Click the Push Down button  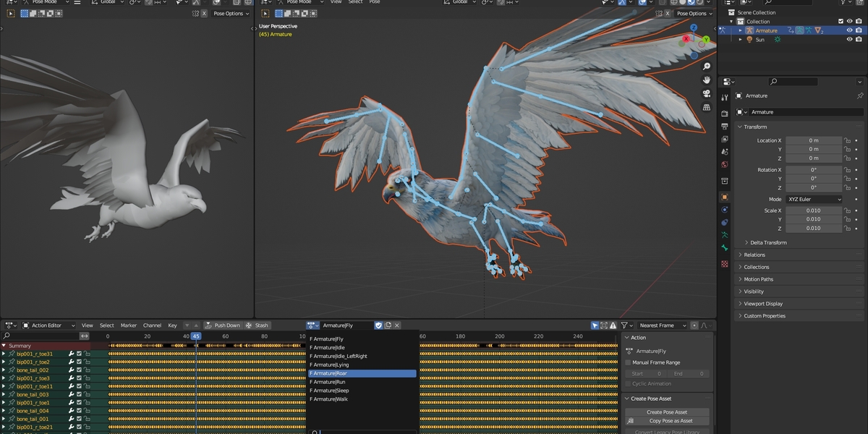coord(222,325)
